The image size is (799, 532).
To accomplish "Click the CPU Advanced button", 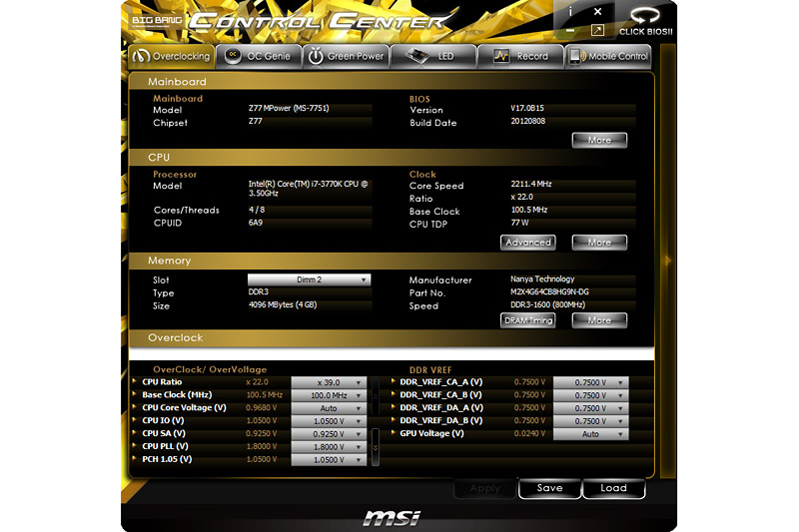I will tap(528, 243).
